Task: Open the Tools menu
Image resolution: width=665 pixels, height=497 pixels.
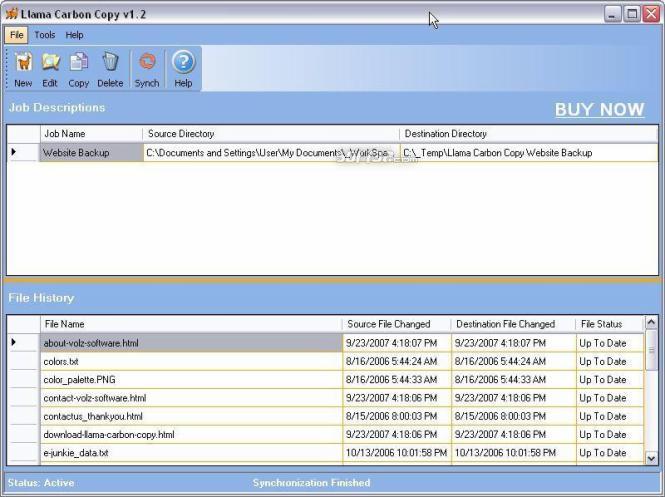Action: click(45, 35)
